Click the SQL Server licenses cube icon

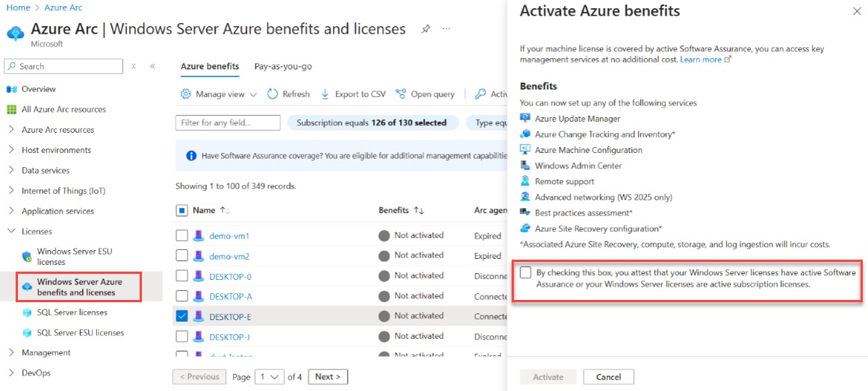pyautogui.click(x=27, y=313)
